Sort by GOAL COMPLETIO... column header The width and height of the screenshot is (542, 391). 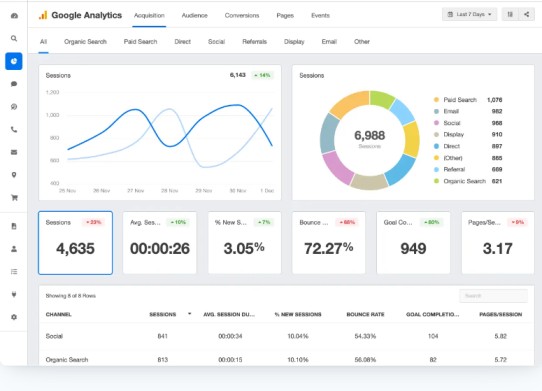coord(433,314)
